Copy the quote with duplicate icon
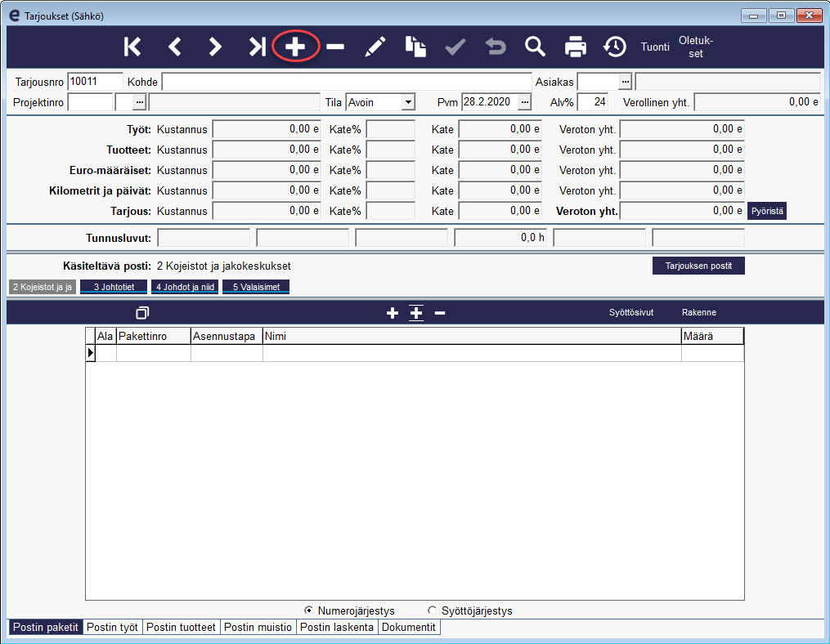Screen dimensions: 830x644 point(416,47)
